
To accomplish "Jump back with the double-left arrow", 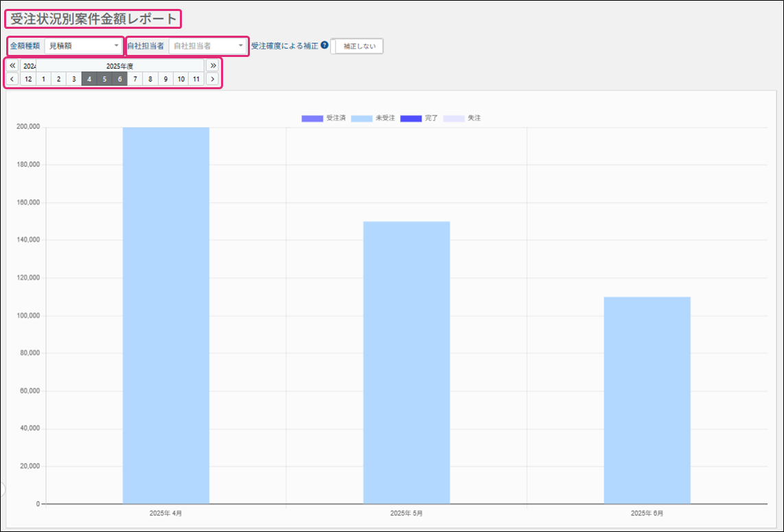I will coord(12,66).
